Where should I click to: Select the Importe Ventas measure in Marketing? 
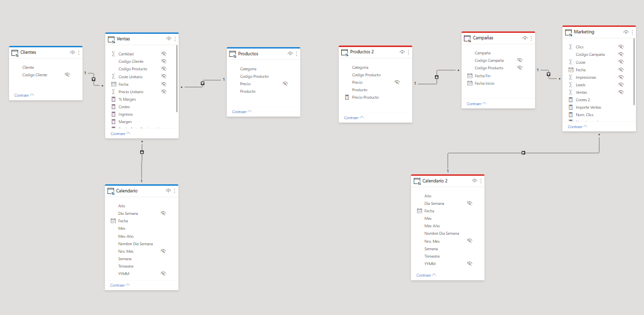(x=588, y=107)
